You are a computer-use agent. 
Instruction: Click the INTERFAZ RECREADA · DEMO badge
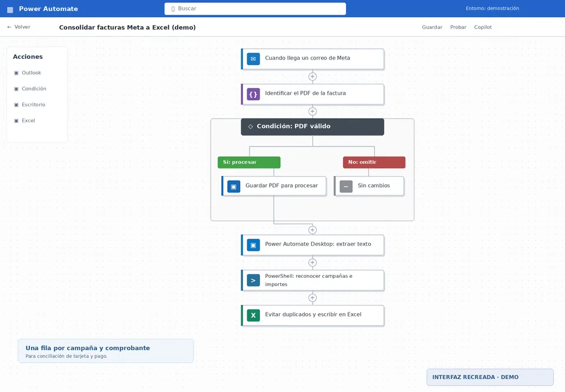(490, 377)
